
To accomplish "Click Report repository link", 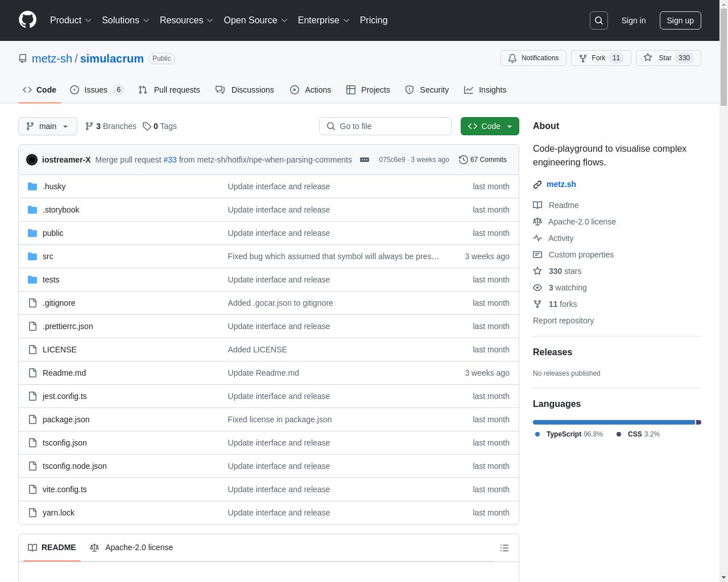I will (x=563, y=321).
